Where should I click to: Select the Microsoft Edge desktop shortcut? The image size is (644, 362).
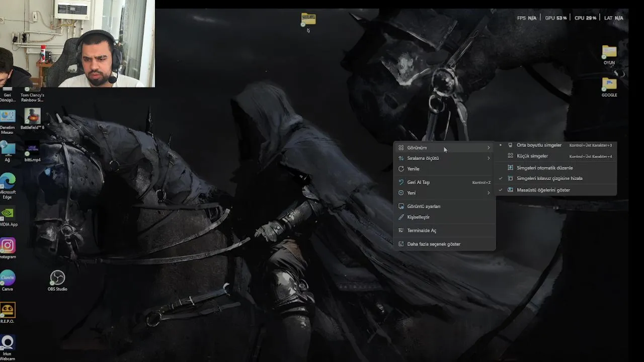coord(8,186)
